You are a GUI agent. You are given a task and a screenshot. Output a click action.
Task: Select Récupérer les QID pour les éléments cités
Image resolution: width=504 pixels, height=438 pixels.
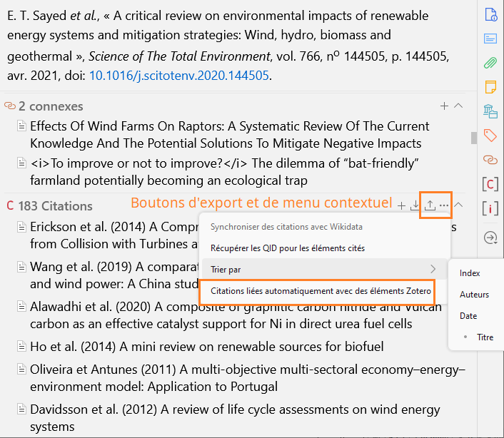288,248
